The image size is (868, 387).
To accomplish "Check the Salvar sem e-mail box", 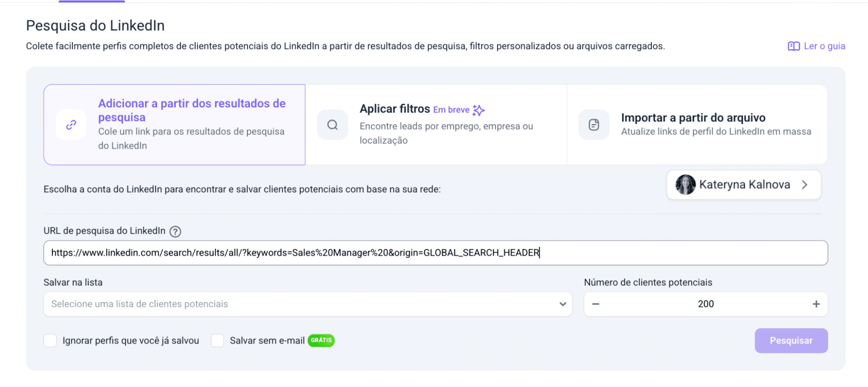I will 218,341.
